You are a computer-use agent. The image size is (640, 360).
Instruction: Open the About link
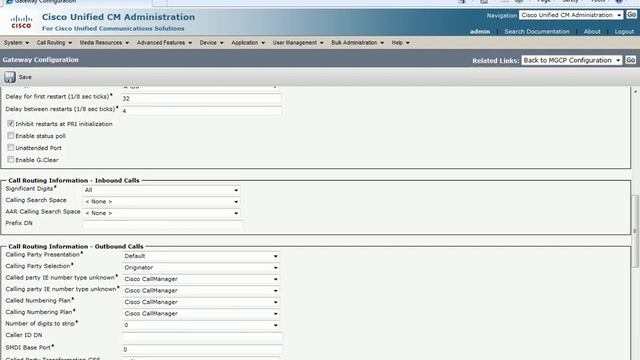tap(592, 31)
